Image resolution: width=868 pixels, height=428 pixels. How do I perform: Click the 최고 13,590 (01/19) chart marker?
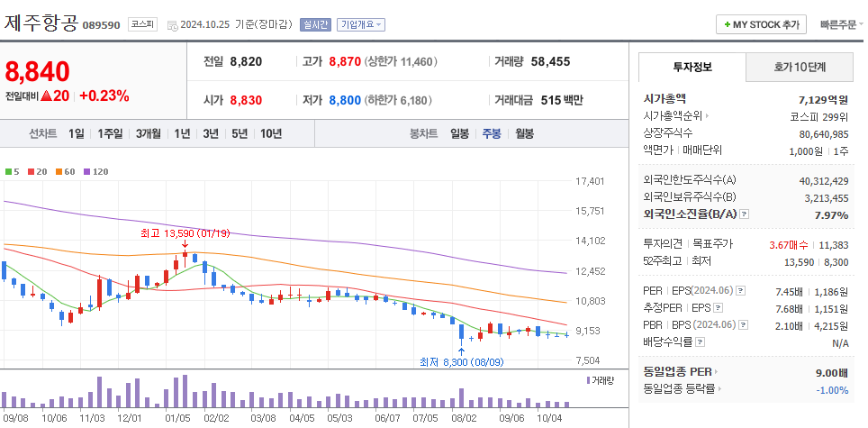[x=185, y=233]
